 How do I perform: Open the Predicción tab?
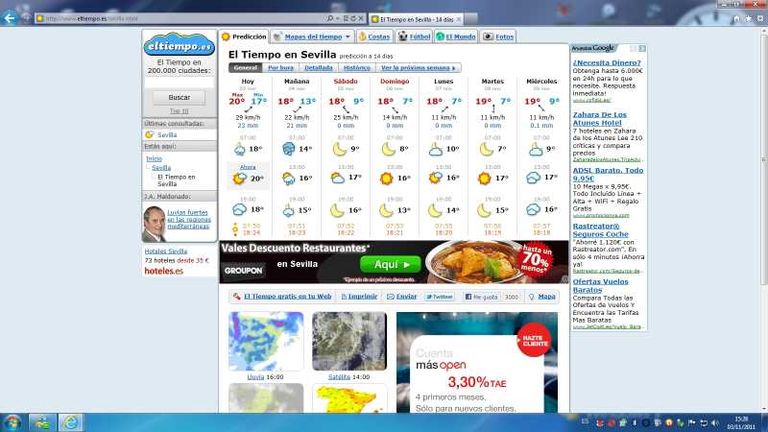click(244, 37)
